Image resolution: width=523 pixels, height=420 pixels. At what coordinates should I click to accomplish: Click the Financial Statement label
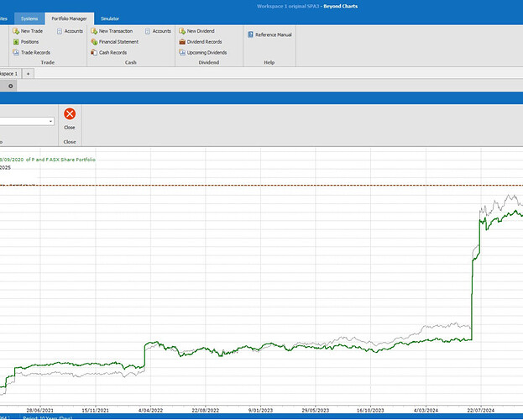pos(118,42)
